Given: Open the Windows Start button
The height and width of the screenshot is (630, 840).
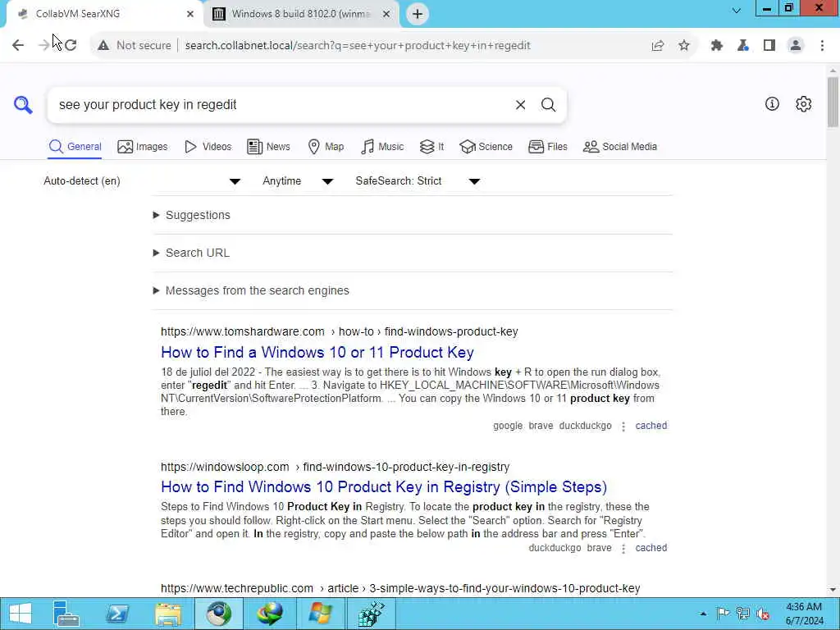Looking at the screenshot, I should pos(20,614).
